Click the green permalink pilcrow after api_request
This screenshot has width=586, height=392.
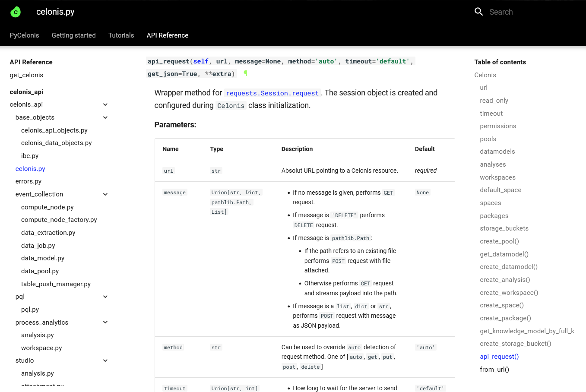245,73
